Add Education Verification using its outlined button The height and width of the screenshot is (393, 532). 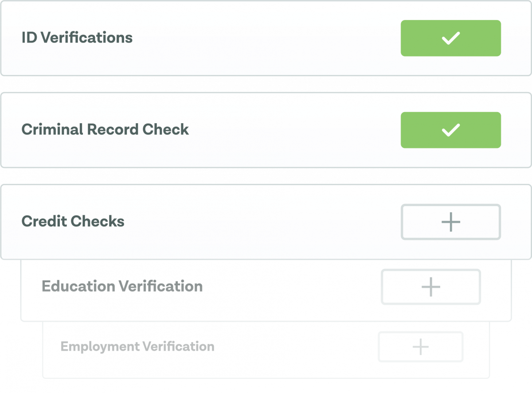431,287
